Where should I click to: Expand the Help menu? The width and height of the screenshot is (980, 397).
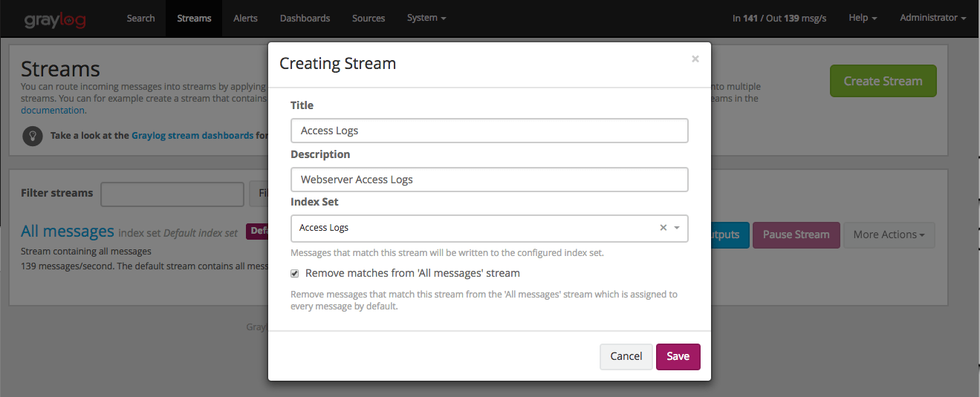pyautogui.click(x=863, y=18)
